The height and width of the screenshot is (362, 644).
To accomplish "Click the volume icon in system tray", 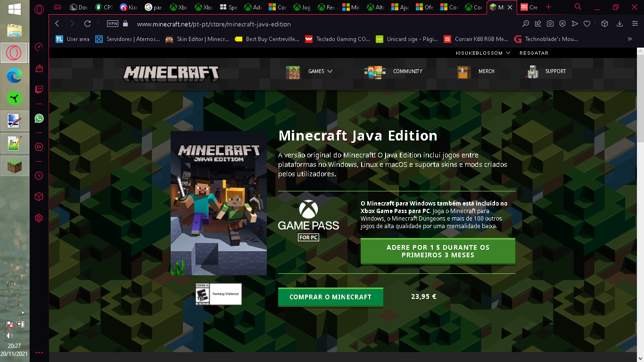I will pos(9,336).
